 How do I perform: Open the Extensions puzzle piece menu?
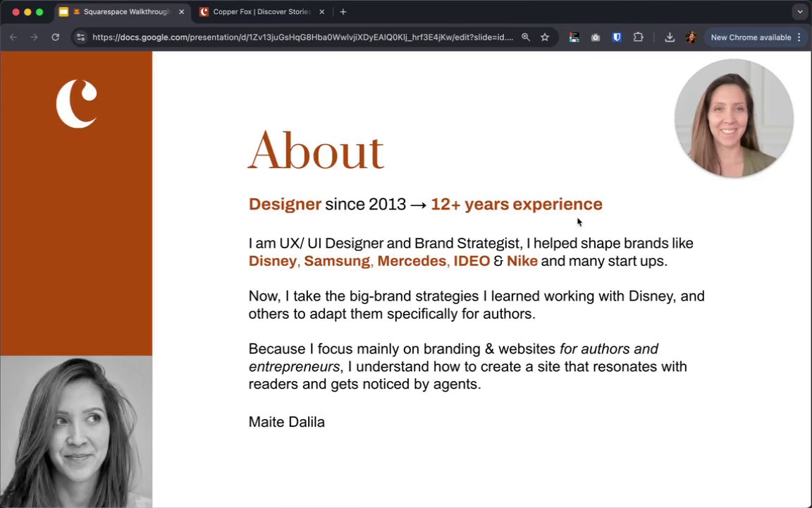tap(638, 37)
